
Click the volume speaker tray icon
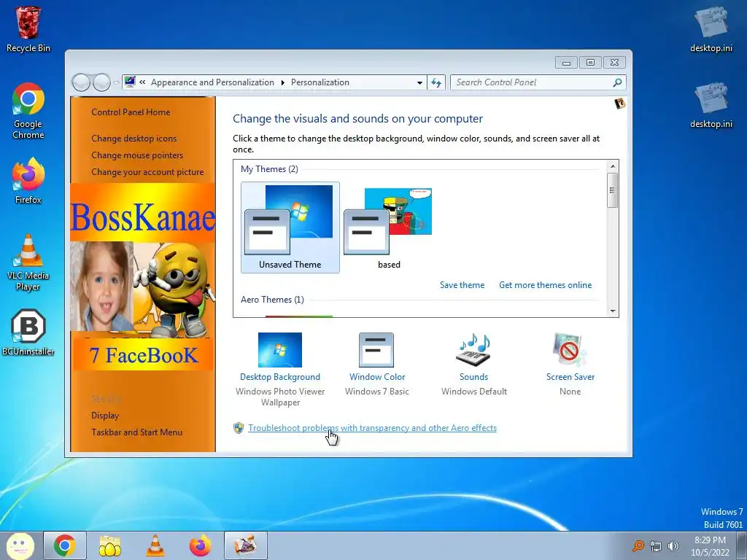673,546
